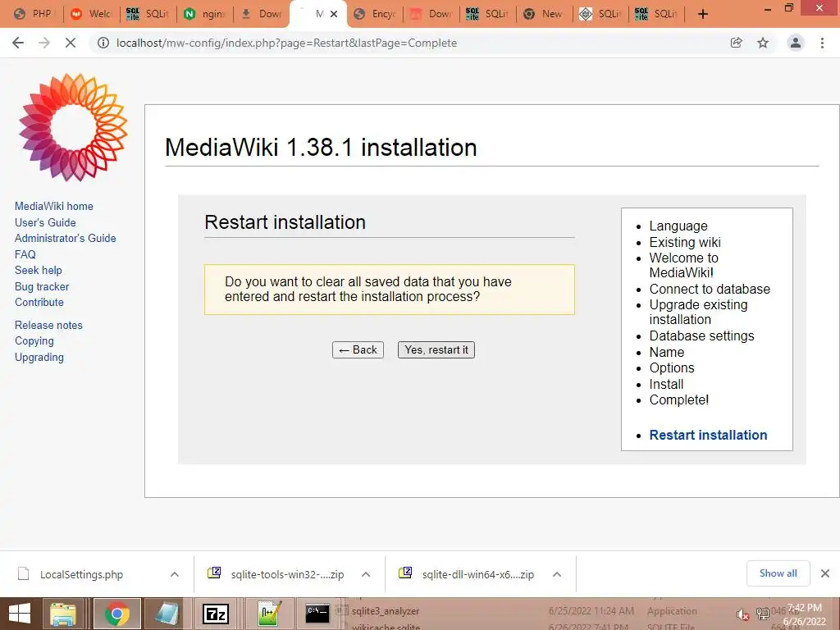Viewport: 840px width, 630px height.
Task: Open the notepad app on the taskbar
Action: pos(167,614)
